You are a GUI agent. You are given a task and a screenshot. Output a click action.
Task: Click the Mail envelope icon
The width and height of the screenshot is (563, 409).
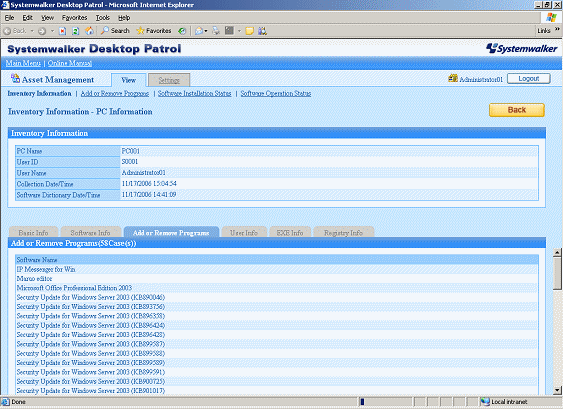pos(199,31)
